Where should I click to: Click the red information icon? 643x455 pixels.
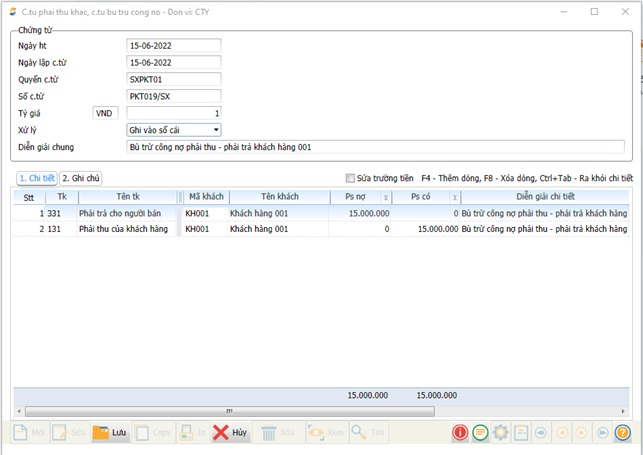pyautogui.click(x=460, y=433)
